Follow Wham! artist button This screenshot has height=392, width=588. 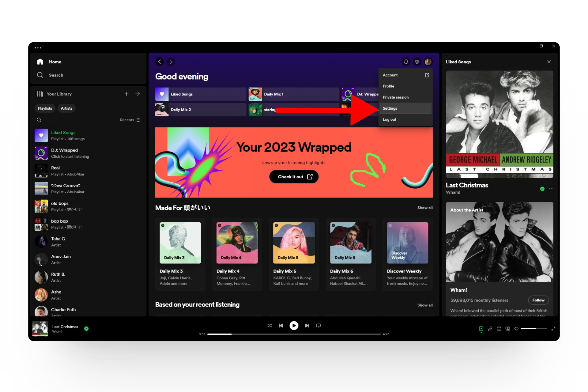tap(538, 300)
